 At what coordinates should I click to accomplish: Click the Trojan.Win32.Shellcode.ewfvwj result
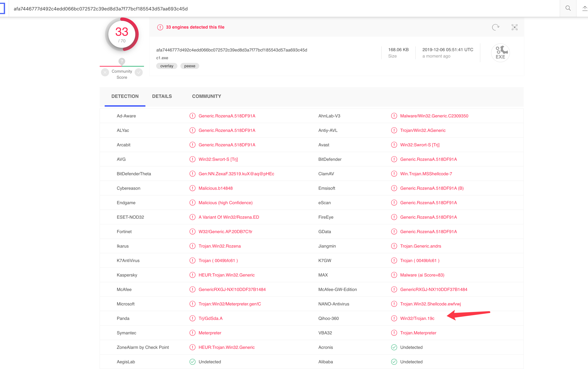click(430, 304)
